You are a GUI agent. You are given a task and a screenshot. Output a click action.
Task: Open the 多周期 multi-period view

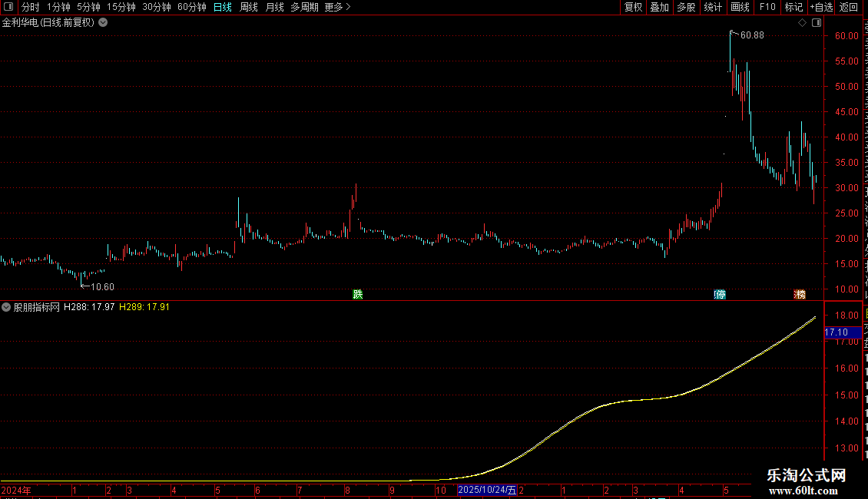304,7
